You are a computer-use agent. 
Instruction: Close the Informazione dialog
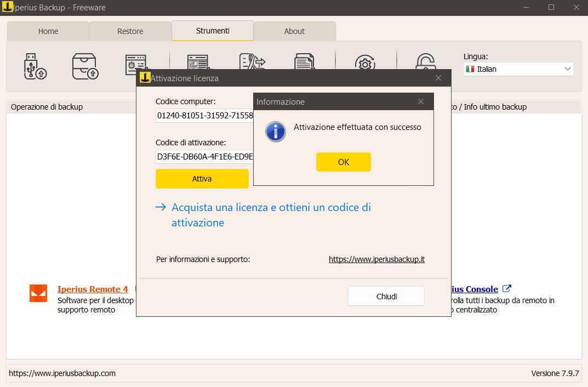[x=421, y=101]
